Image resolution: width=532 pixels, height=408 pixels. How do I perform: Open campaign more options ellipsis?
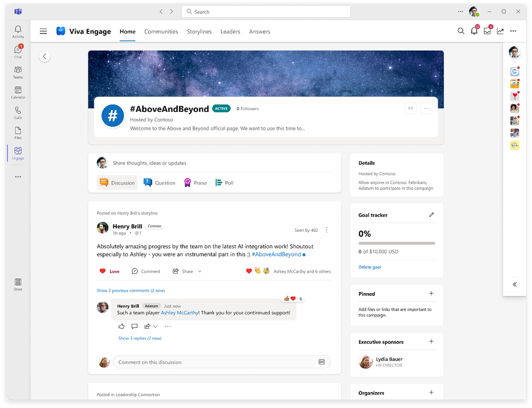pos(427,108)
